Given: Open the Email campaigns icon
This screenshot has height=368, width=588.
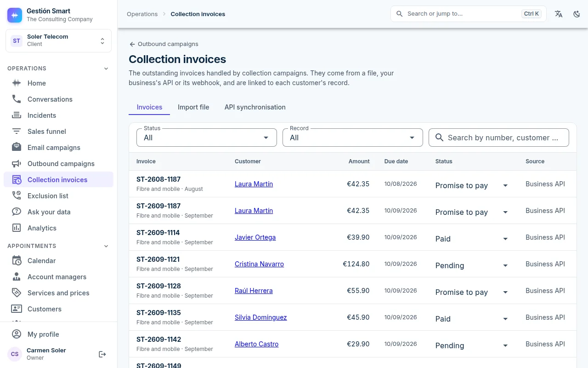Looking at the screenshot, I should pos(17,148).
